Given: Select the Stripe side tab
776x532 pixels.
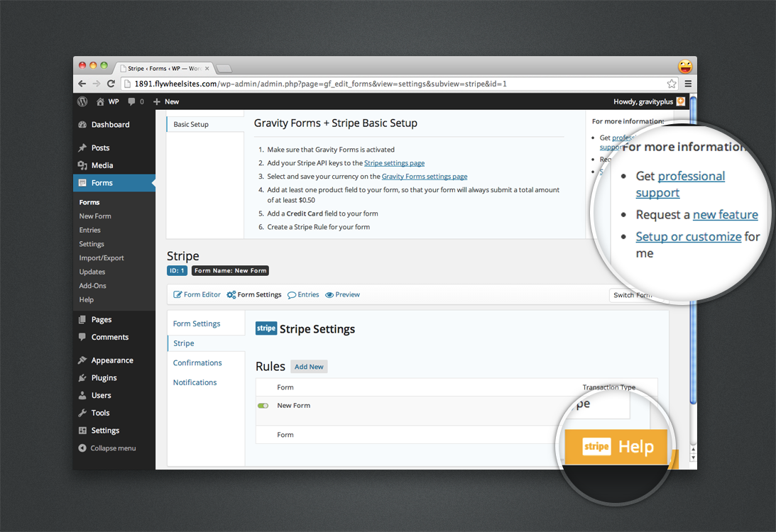Looking at the screenshot, I should coord(207,343).
